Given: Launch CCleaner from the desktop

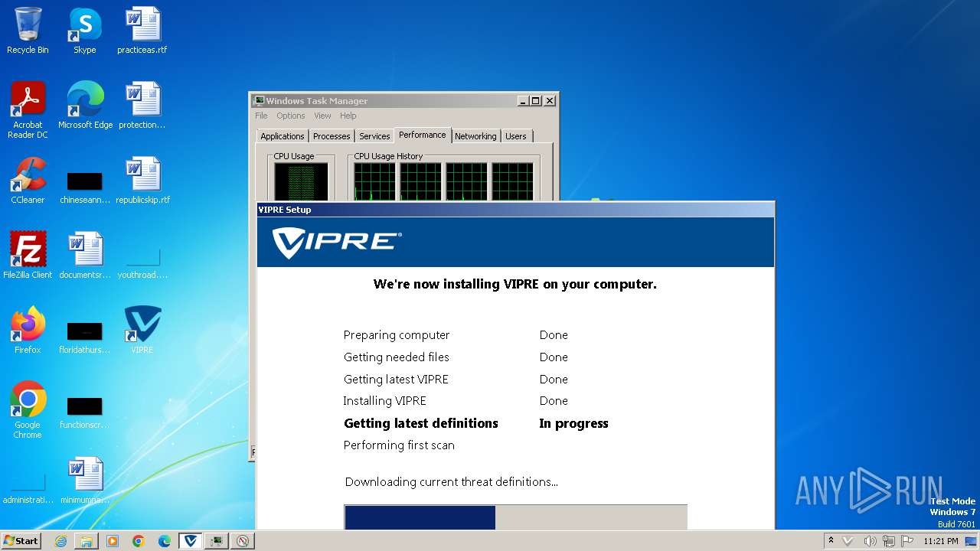Looking at the screenshot, I should click(28, 180).
